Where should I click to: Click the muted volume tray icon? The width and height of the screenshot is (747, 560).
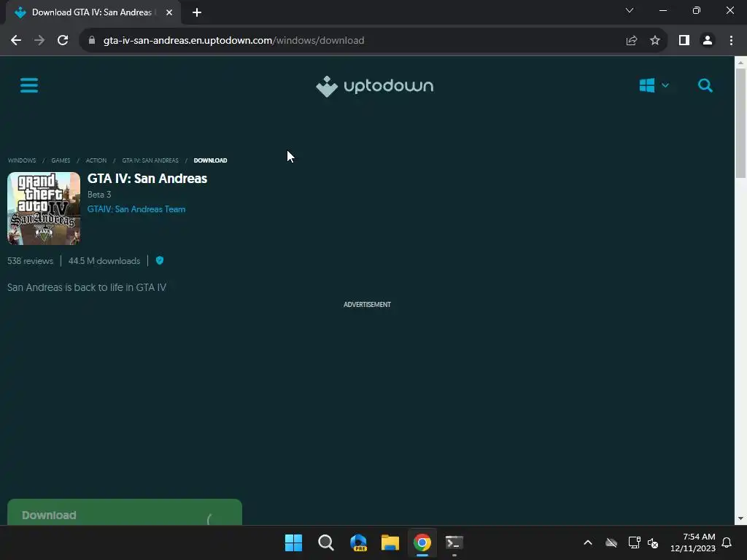click(x=653, y=542)
